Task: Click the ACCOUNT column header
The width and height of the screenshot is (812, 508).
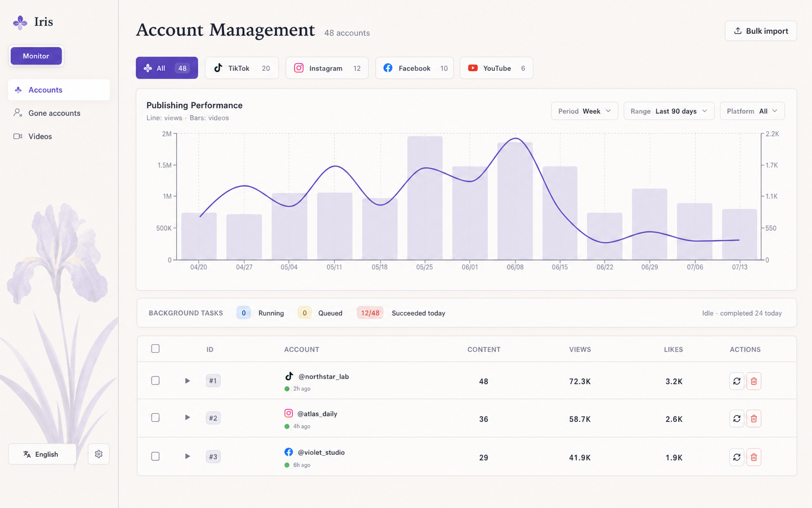Action: coord(302,349)
